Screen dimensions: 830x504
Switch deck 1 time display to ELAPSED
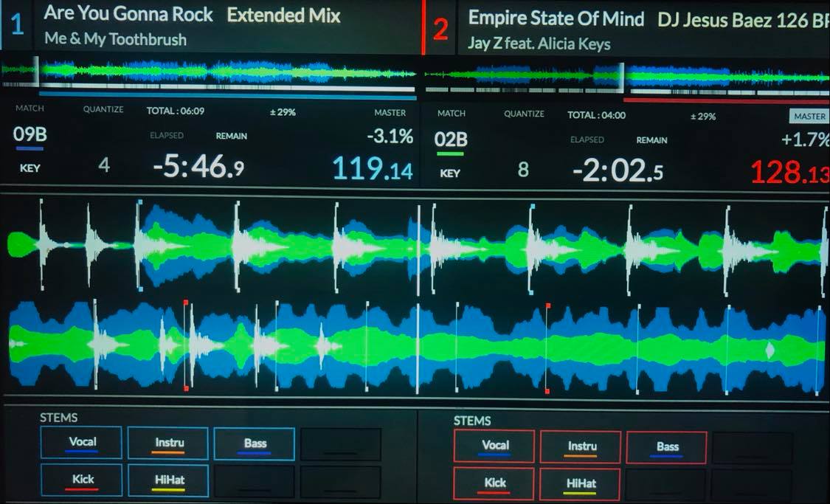click(166, 136)
